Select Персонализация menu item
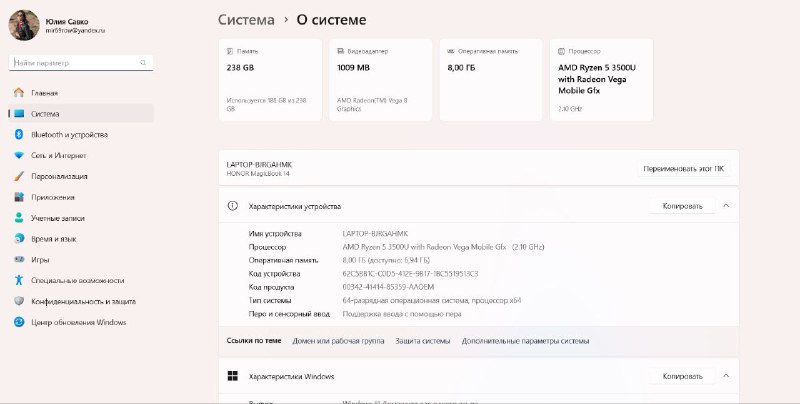This screenshot has width=800, height=404. [x=81, y=176]
